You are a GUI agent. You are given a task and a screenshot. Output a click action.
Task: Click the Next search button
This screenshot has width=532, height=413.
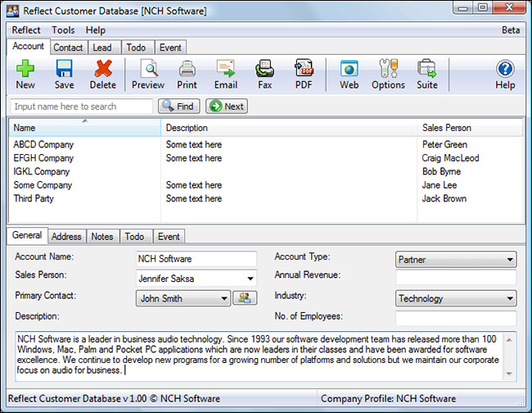(227, 107)
